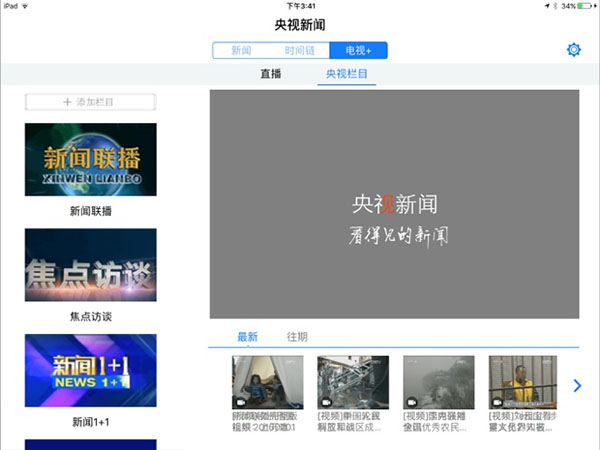Image resolution: width=600 pixels, height=450 pixels.
Task: Select the 电视+ segment
Action: pyautogui.click(x=358, y=50)
